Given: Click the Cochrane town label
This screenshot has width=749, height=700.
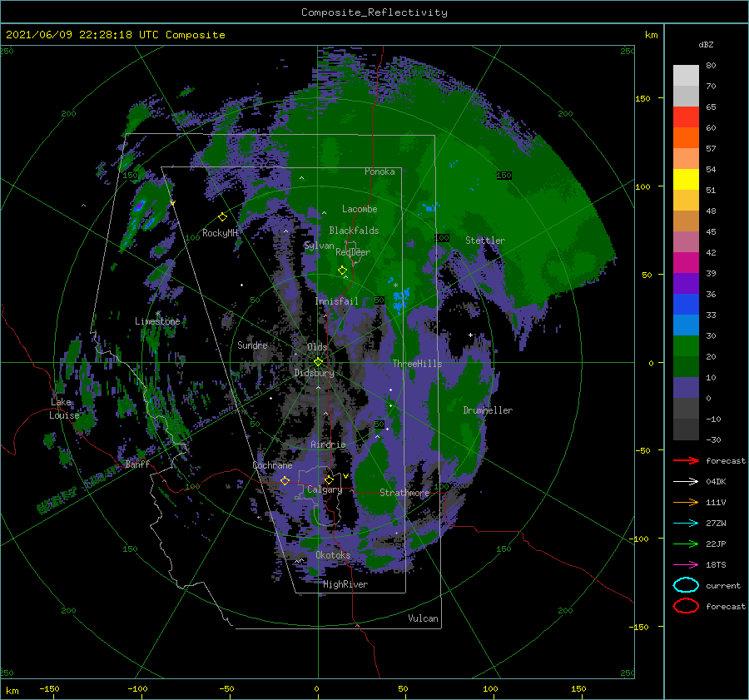Looking at the screenshot, I should point(272,465).
